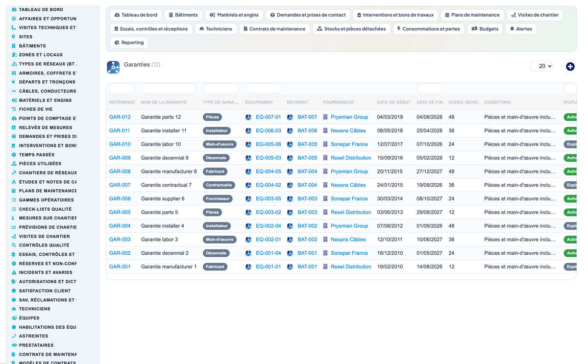This screenshot has width=588, height=364.
Task: Click the equipment icon beside EQ-007-01
Action: (248, 117)
